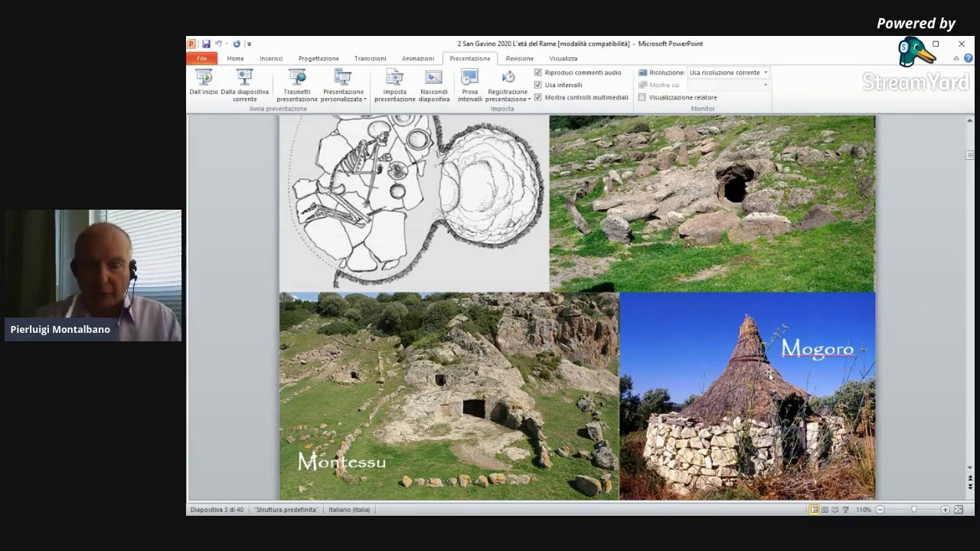Click "Struttura predefinita" theme status text

[286, 510]
